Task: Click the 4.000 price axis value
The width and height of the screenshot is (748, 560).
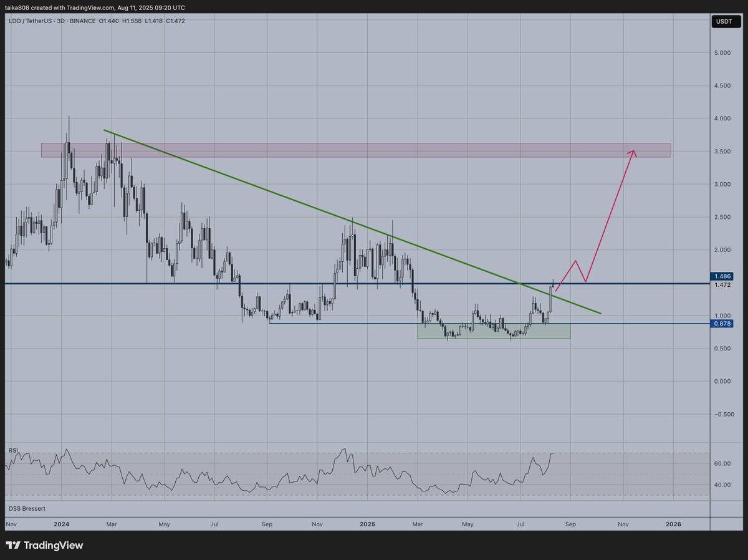Action: click(x=723, y=118)
